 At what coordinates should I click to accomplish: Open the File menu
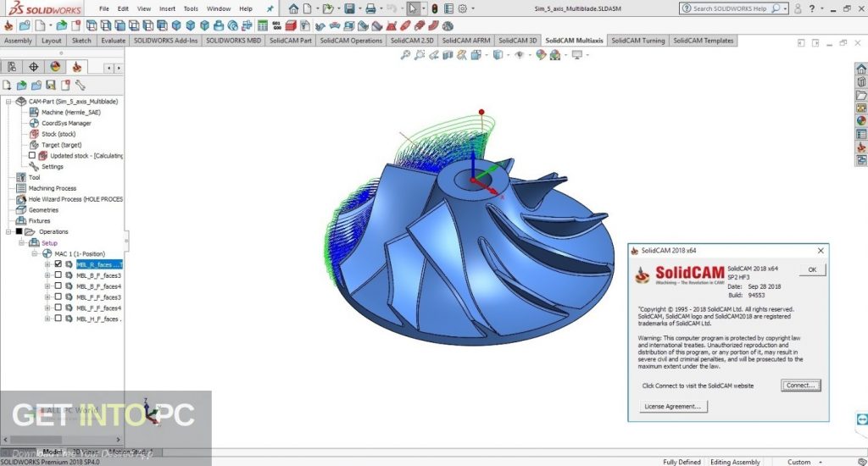pos(104,8)
